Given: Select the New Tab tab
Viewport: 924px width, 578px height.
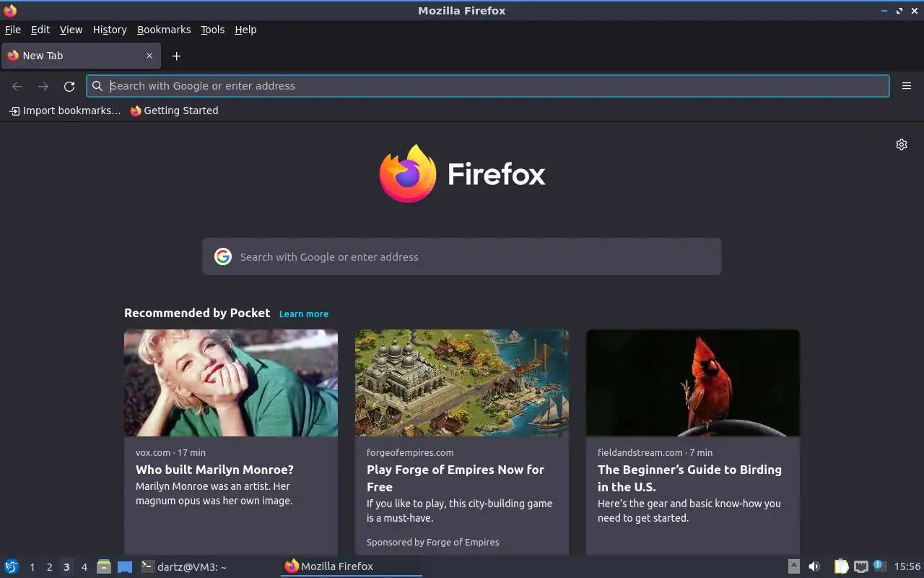Looking at the screenshot, I should [x=79, y=56].
